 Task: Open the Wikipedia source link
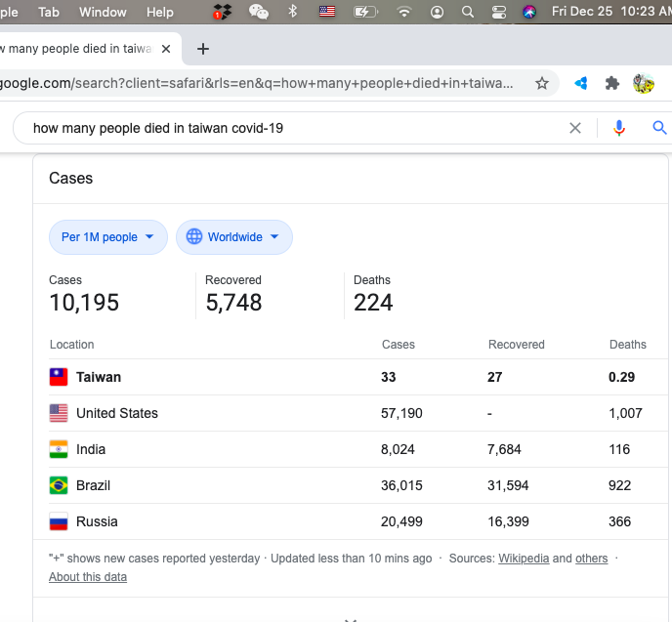coord(524,559)
